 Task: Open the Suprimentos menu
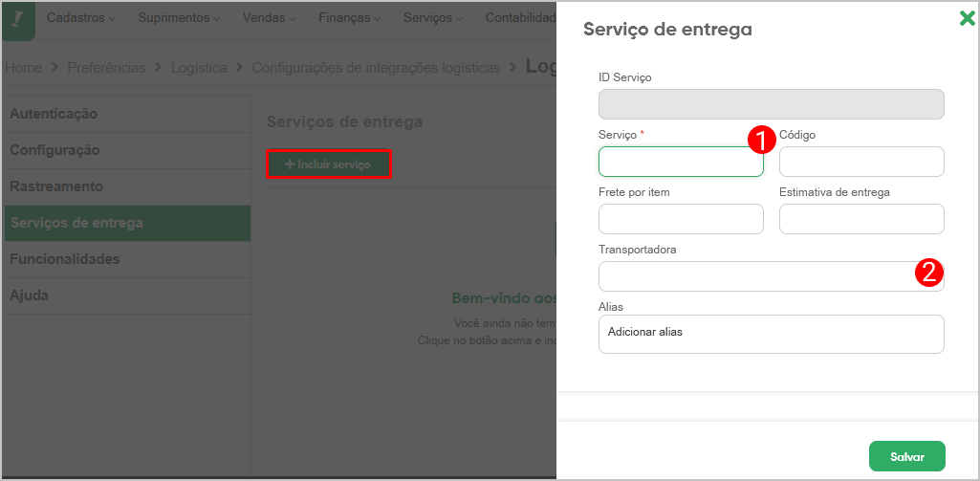coord(180,18)
